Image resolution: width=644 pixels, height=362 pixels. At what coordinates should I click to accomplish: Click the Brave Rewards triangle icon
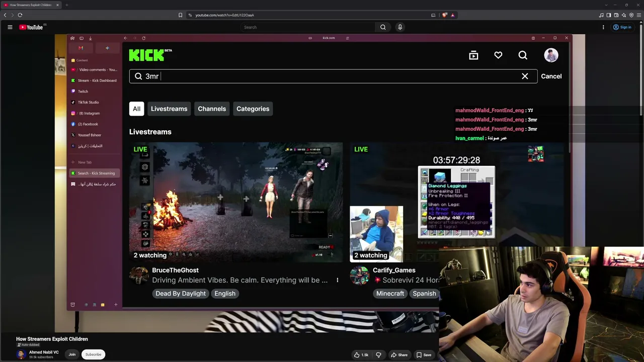click(452, 15)
